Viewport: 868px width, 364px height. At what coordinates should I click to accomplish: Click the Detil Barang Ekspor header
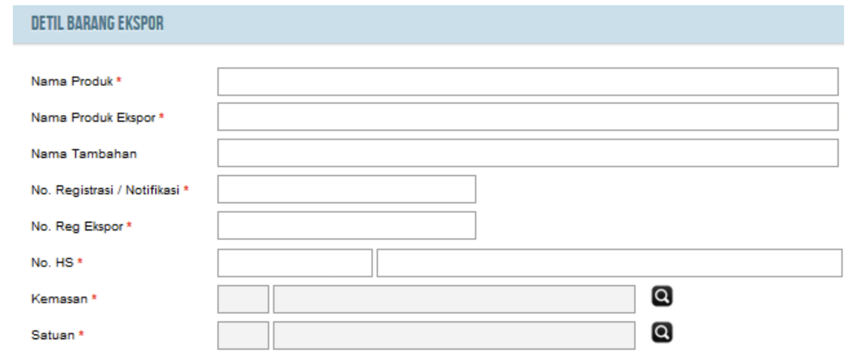tap(97, 23)
